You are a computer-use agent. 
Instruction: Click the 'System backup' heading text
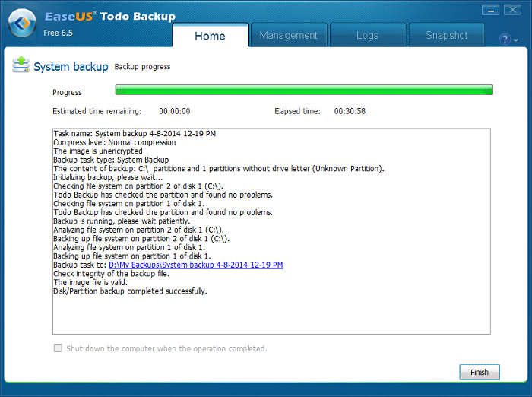71,67
